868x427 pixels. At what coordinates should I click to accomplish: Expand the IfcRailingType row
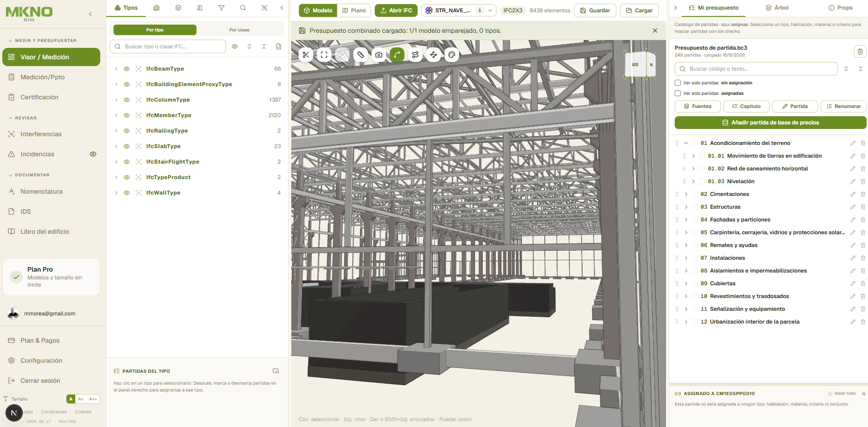[116, 131]
